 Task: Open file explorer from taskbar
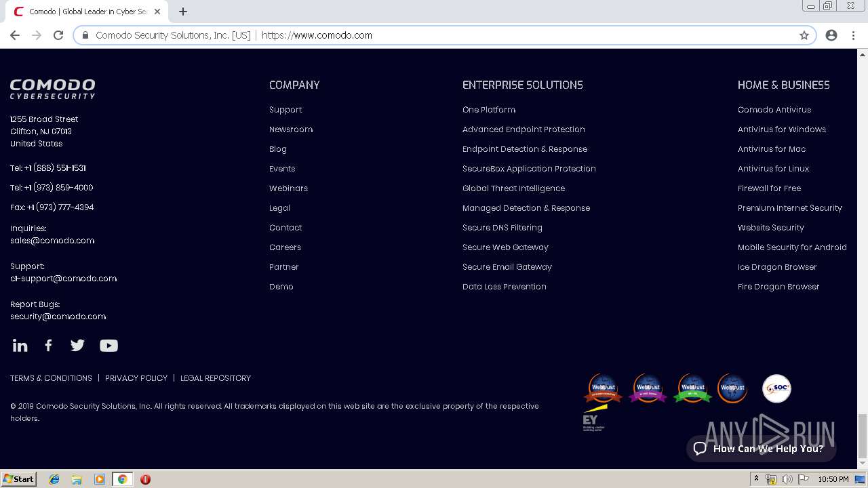point(77,479)
